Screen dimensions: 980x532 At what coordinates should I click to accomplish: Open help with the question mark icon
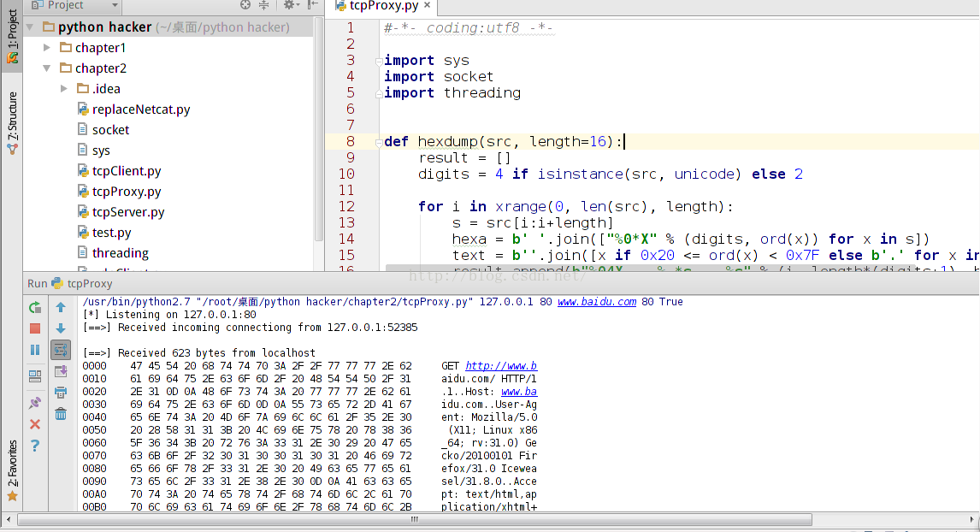[x=35, y=446]
